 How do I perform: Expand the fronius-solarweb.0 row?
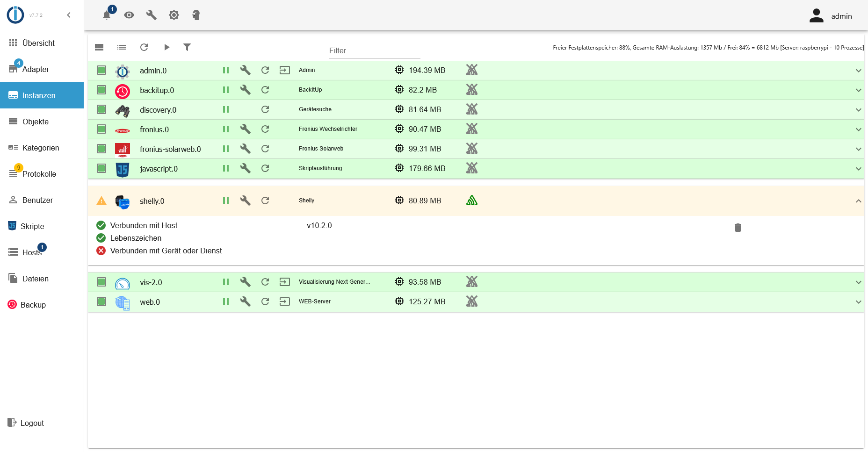click(x=859, y=149)
